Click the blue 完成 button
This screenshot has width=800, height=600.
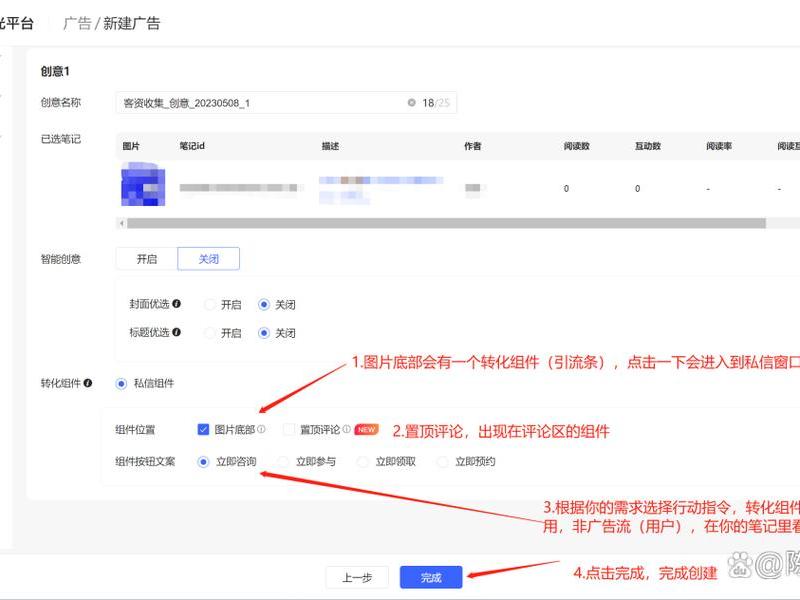point(431,578)
